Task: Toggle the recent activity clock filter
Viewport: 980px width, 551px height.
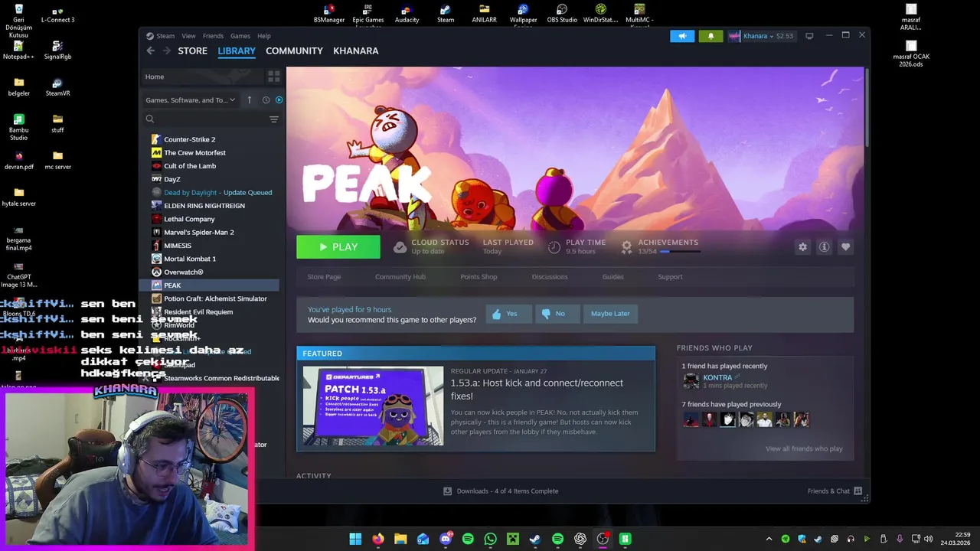Action: point(266,100)
